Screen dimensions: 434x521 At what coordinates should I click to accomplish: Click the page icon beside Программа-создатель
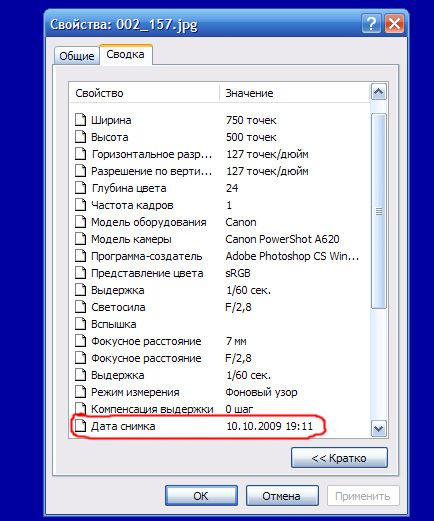point(80,256)
